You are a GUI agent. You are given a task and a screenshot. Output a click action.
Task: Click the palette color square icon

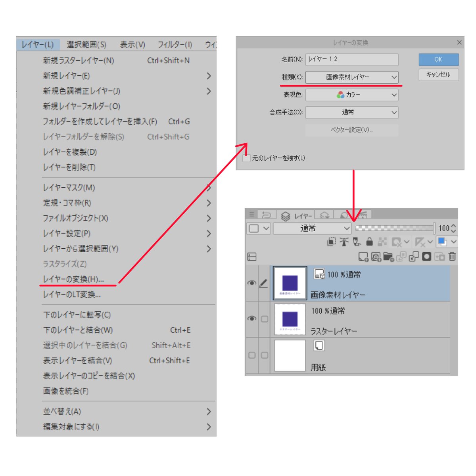[x=254, y=228]
